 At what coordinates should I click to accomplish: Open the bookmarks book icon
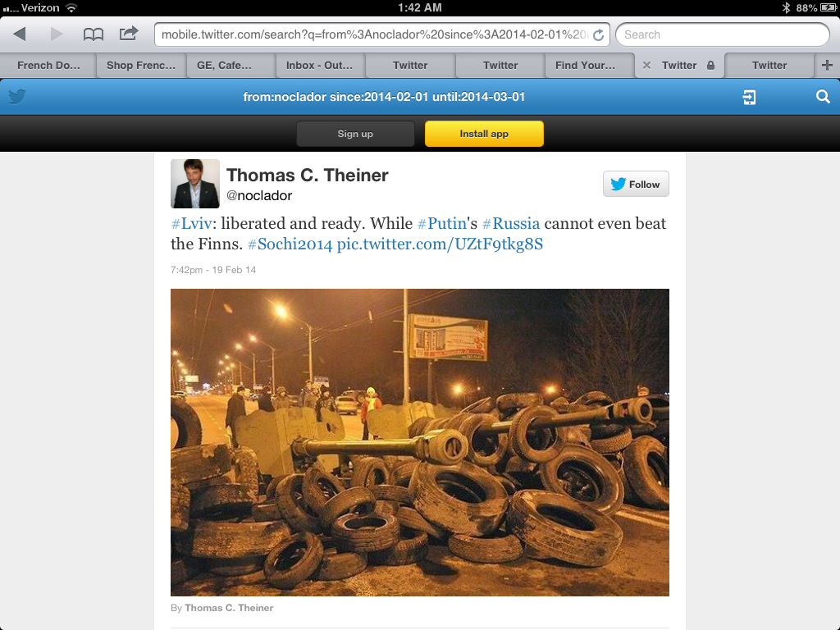pos(94,34)
